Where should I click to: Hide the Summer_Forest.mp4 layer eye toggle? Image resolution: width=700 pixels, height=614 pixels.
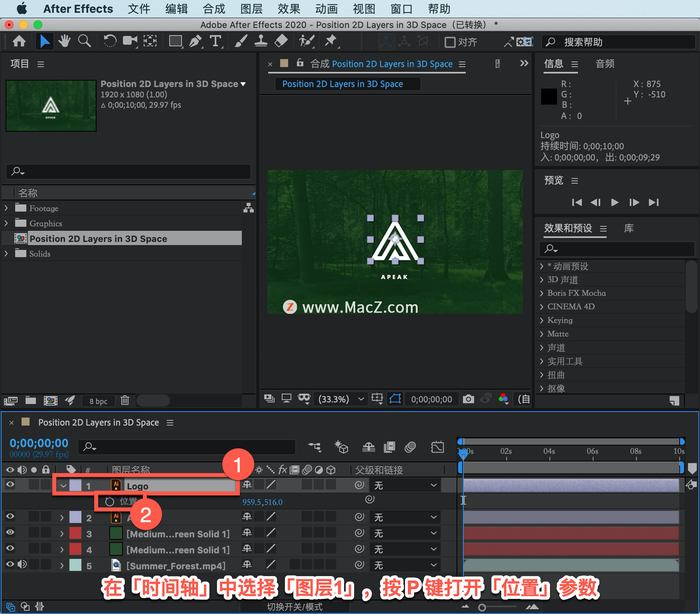(x=10, y=564)
